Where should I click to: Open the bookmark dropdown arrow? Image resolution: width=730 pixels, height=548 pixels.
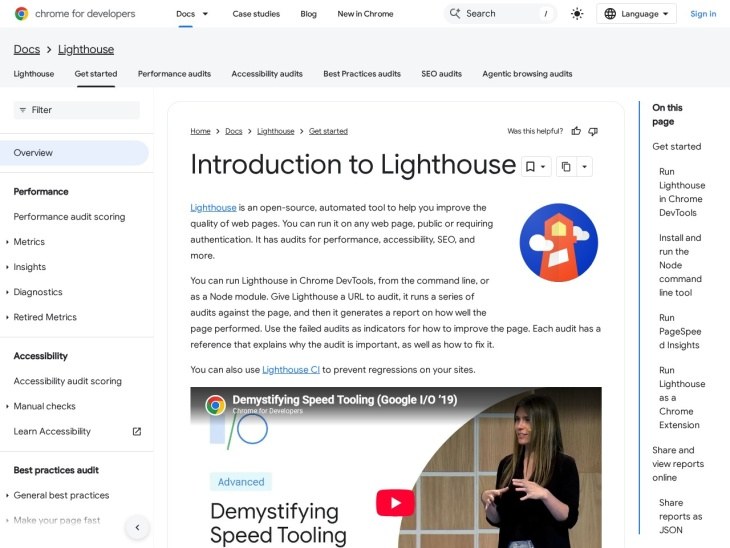click(543, 167)
